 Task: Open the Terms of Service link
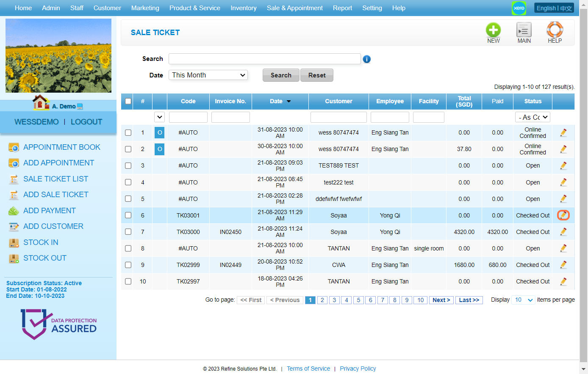click(x=308, y=368)
